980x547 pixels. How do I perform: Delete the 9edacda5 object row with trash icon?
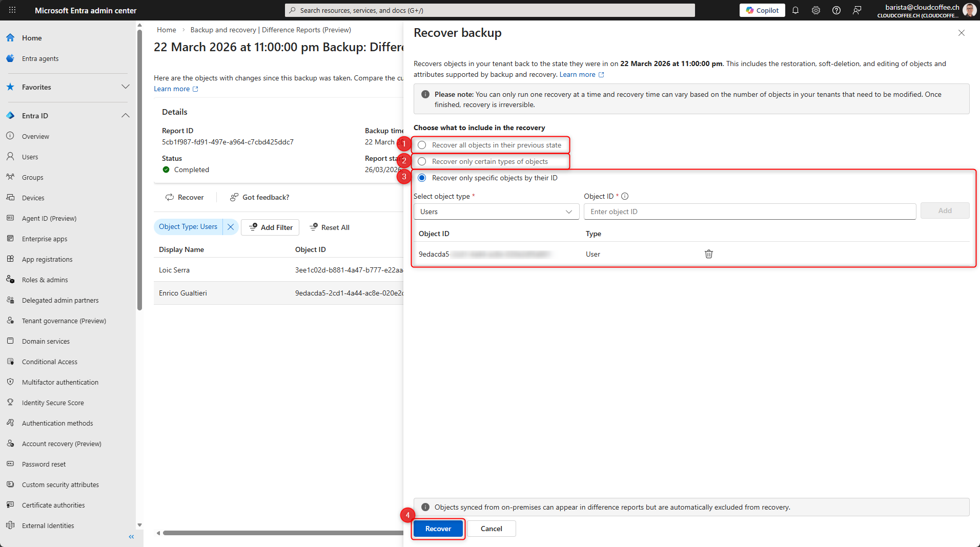click(708, 254)
